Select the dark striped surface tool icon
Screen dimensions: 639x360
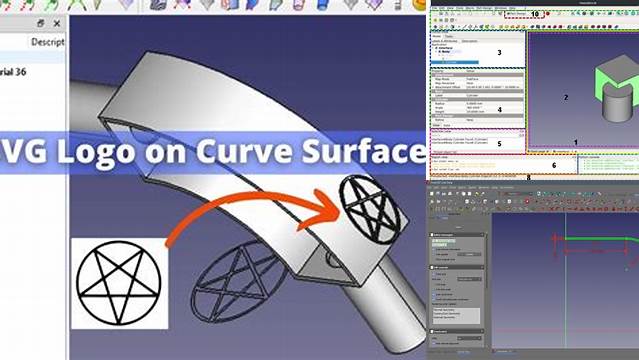point(158,4)
